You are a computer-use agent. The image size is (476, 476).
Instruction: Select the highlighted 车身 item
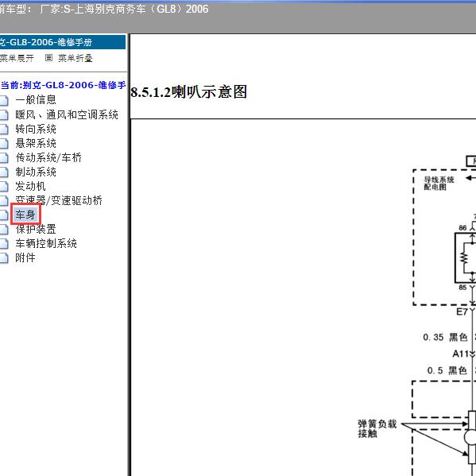pos(25,215)
